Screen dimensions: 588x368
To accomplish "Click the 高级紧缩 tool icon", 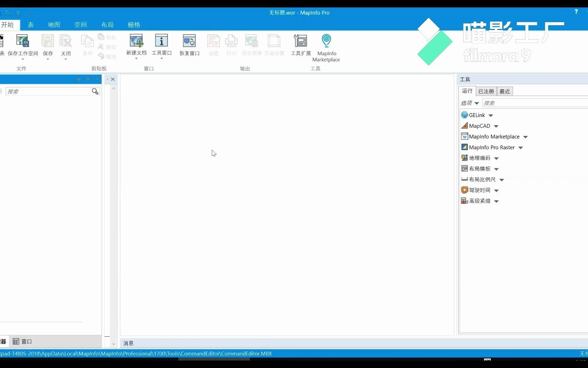I will click(464, 201).
